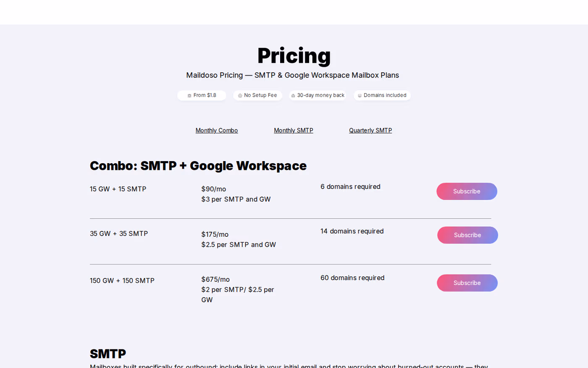Click the '30-day money back' badge text
The height and width of the screenshot is (368, 588).
click(321, 95)
